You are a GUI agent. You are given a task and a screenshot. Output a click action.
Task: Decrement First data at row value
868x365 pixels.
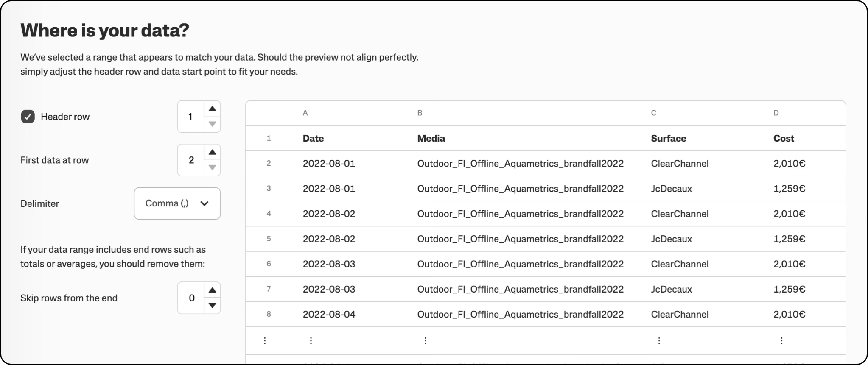[x=212, y=167]
